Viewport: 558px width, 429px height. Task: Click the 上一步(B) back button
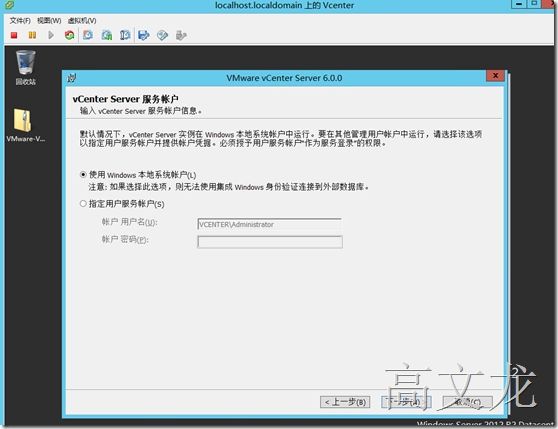click(x=345, y=402)
